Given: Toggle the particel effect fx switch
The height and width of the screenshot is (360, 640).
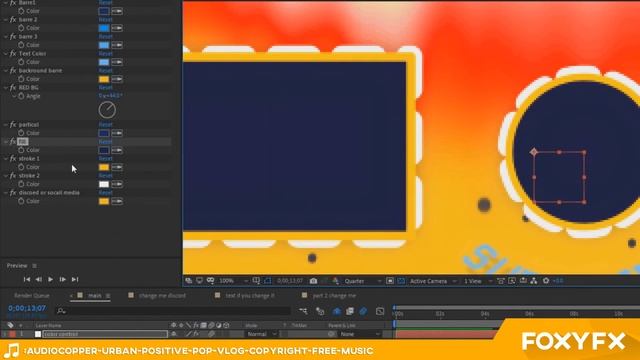Looking at the screenshot, I should pyautogui.click(x=13, y=124).
